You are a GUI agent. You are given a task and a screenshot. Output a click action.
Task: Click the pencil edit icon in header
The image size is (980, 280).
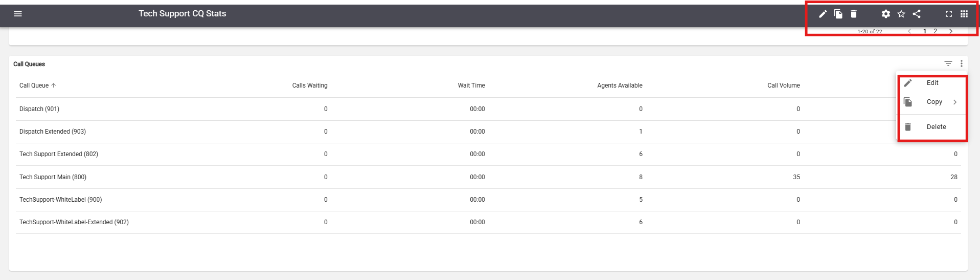point(823,14)
